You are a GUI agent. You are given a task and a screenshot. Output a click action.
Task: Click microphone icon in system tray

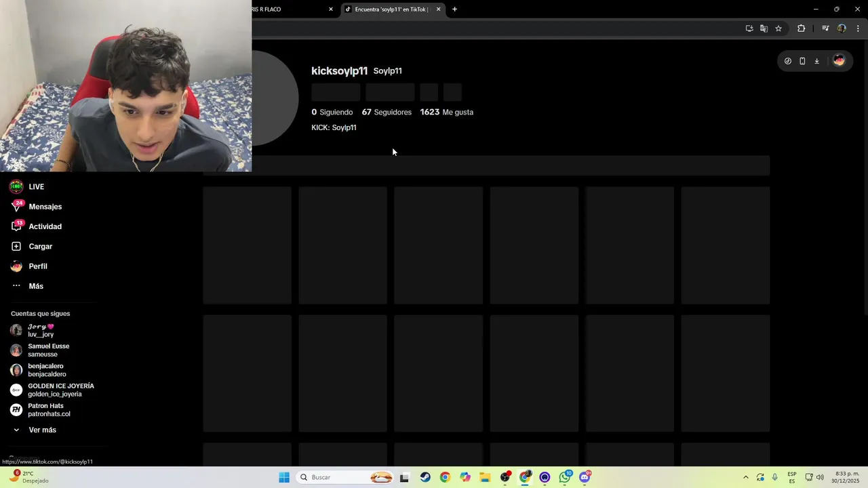tap(775, 477)
